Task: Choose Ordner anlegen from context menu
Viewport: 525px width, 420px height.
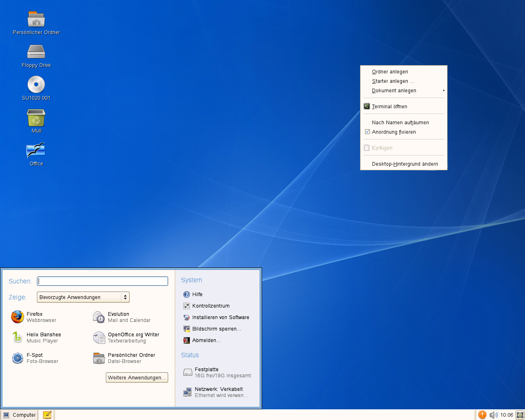Action: coord(390,72)
